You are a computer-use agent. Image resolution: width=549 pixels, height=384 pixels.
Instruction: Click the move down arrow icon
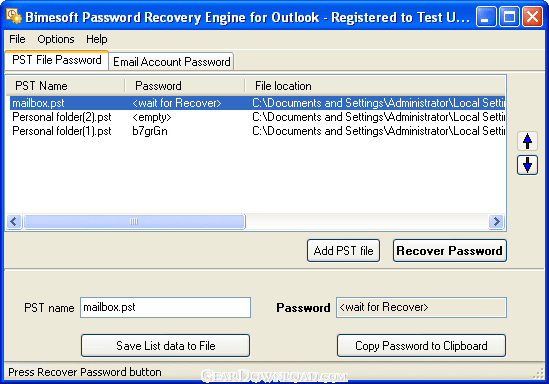pos(527,165)
